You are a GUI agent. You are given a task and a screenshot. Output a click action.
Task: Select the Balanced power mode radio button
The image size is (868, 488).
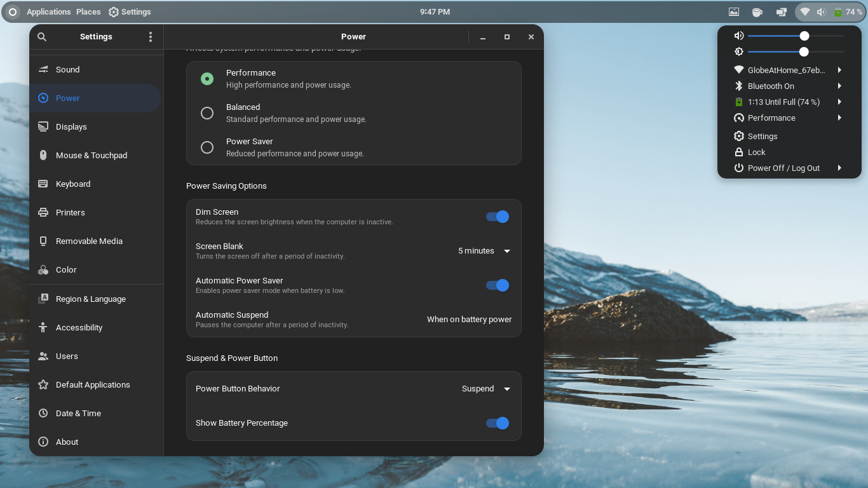pyautogui.click(x=207, y=113)
